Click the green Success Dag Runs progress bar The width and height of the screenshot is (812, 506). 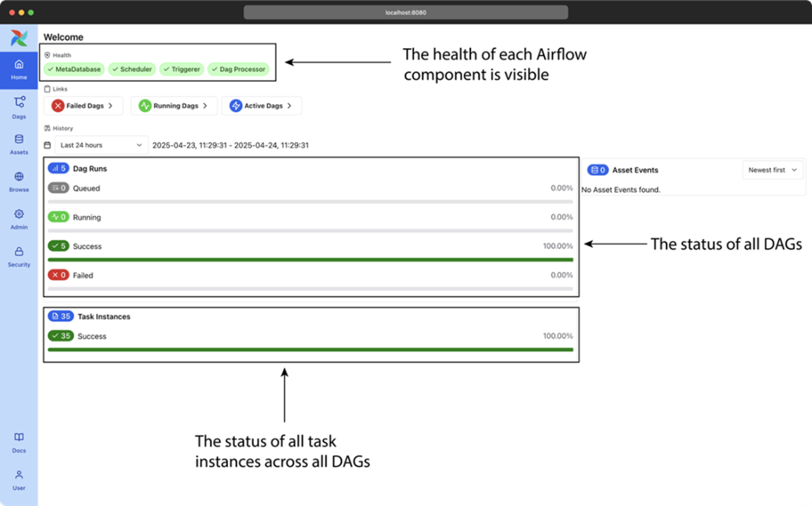tap(310, 260)
